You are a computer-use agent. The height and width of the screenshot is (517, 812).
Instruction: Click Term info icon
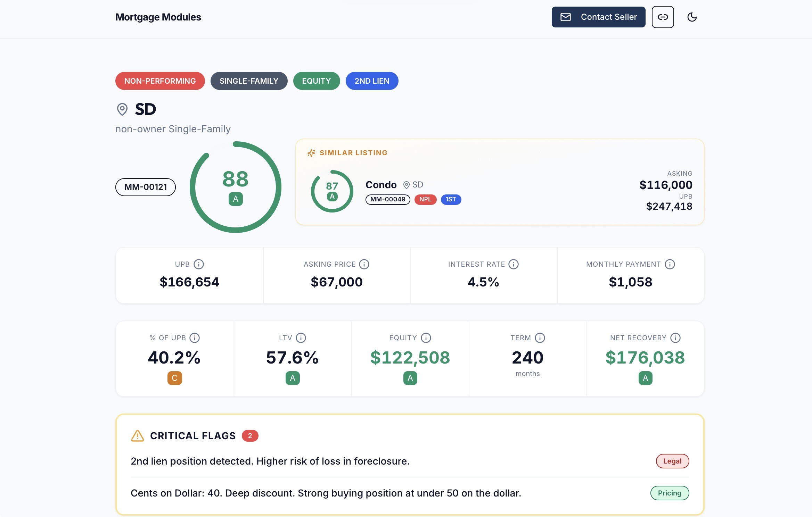[x=540, y=338]
